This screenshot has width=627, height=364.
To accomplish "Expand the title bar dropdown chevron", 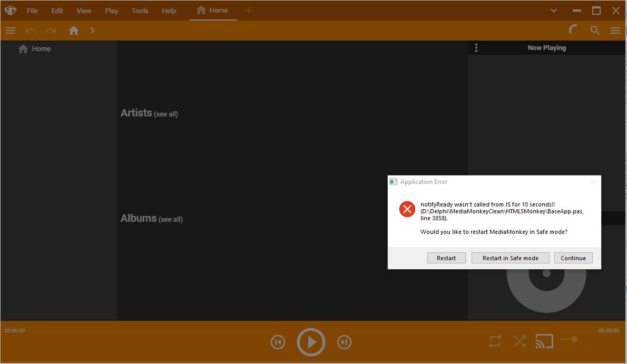I will 554,11.
